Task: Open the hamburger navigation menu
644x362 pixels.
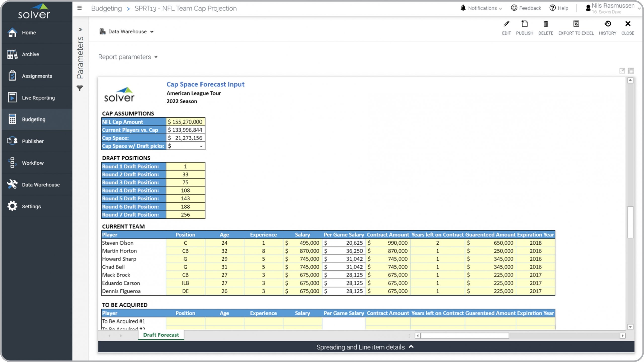Action: click(x=79, y=8)
